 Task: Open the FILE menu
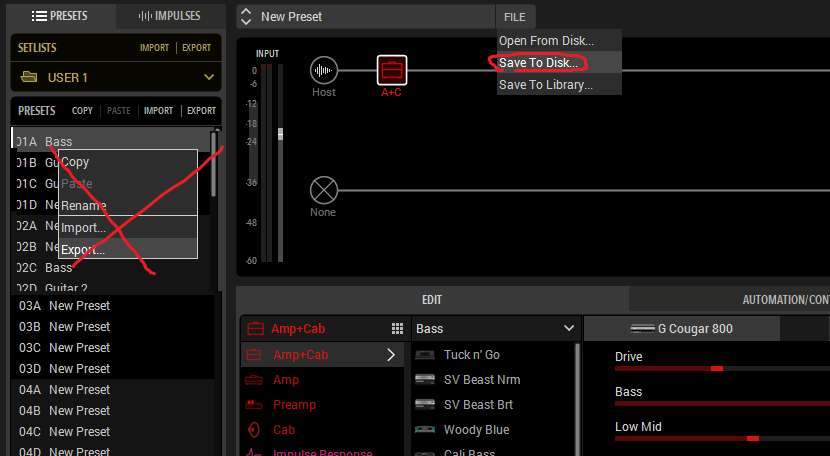coord(515,17)
